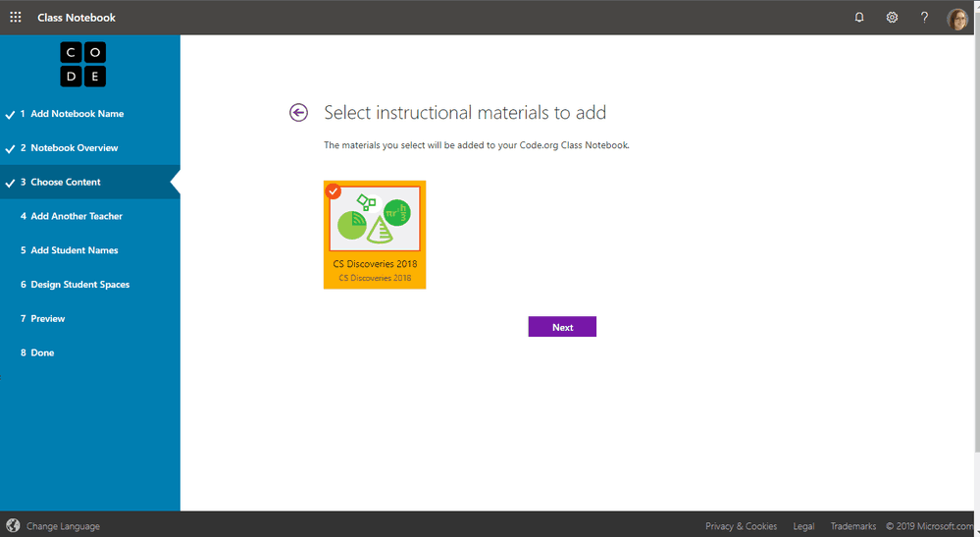
Task: Open the Trademarks footer link
Action: (852, 526)
